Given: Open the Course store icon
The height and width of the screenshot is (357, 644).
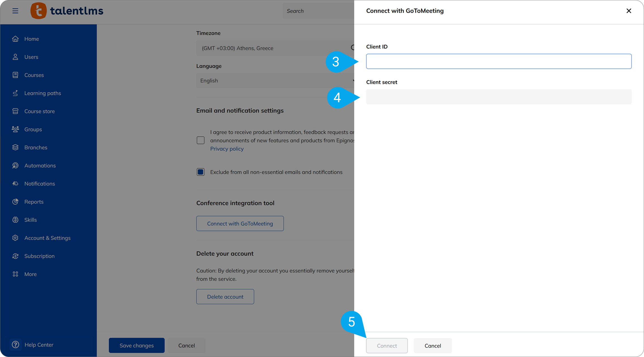Looking at the screenshot, I should coord(15,111).
